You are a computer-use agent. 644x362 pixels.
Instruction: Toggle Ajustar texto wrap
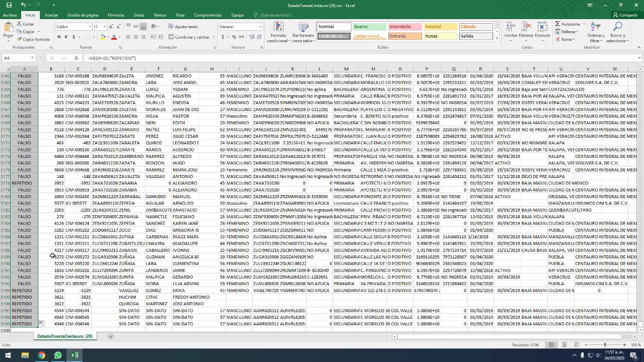183,27
